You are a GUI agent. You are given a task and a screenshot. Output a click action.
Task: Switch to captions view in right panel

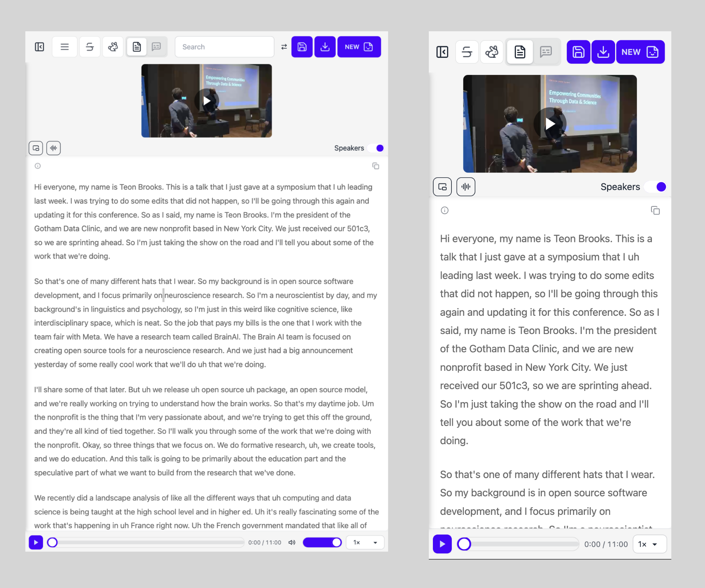coord(546,52)
